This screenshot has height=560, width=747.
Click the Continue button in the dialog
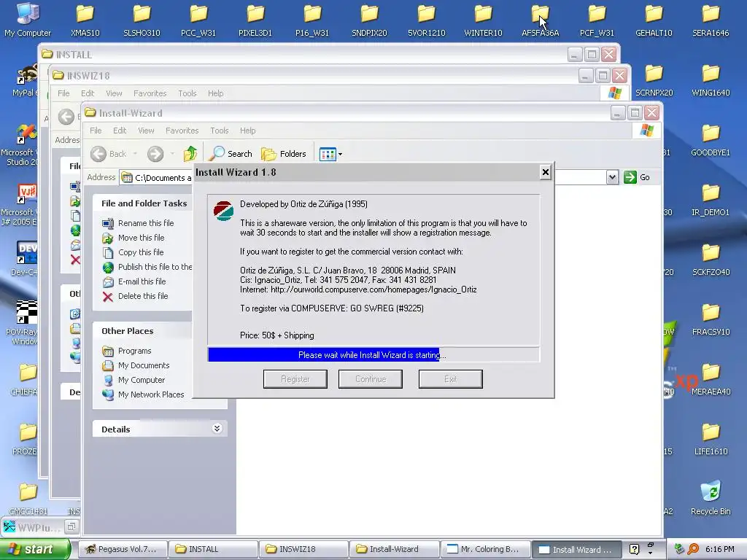[x=370, y=379]
